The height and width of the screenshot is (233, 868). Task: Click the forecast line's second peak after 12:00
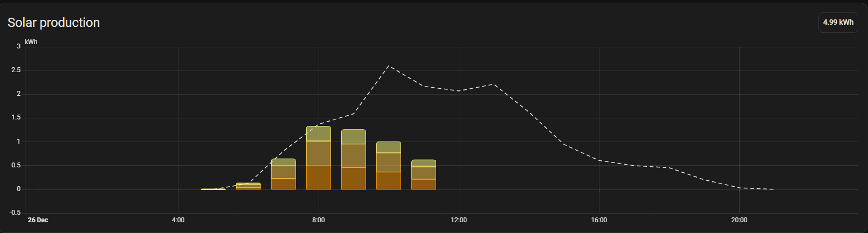tap(494, 84)
